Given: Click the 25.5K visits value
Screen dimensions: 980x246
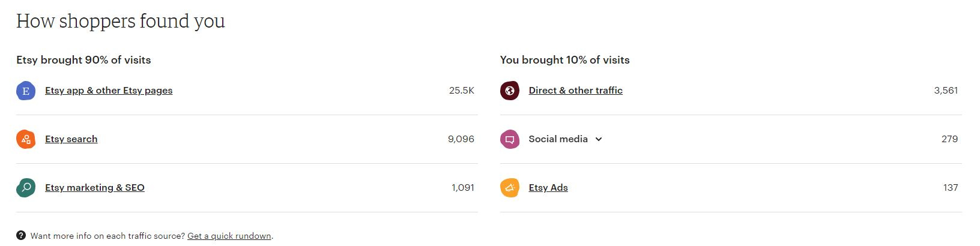Looking at the screenshot, I should click(x=462, y=91).
